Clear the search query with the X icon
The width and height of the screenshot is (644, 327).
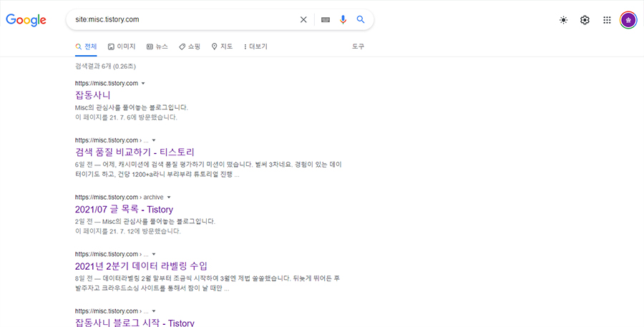303,19
